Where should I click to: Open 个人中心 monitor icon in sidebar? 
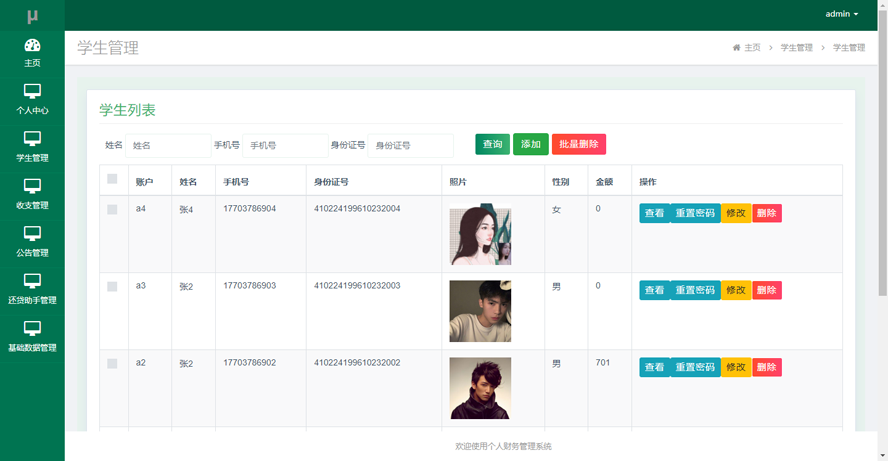tap(32, 92)
